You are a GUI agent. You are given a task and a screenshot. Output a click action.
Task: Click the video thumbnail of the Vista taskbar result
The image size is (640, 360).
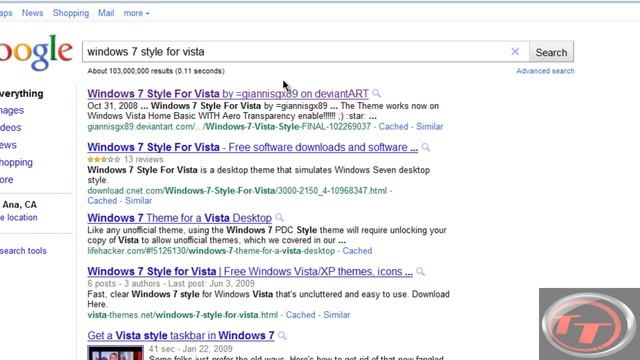point(116,353)
